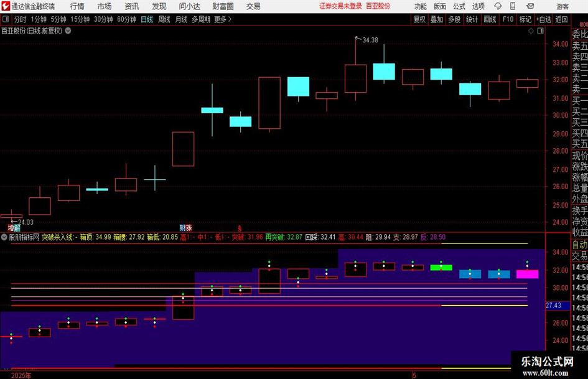Click the 34.38 high price label
588x379 pixels.
pyautogui.click(x=370, y=40)
